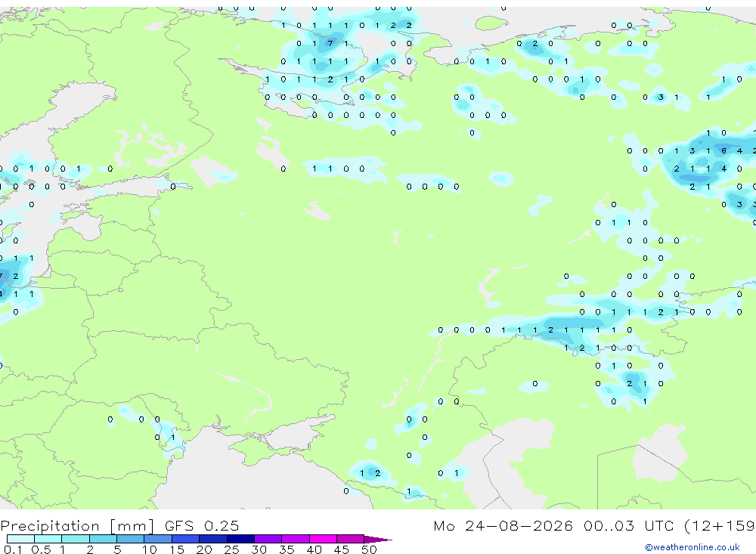Click the "50" legend scale label
756x554 pixels.
369,549
